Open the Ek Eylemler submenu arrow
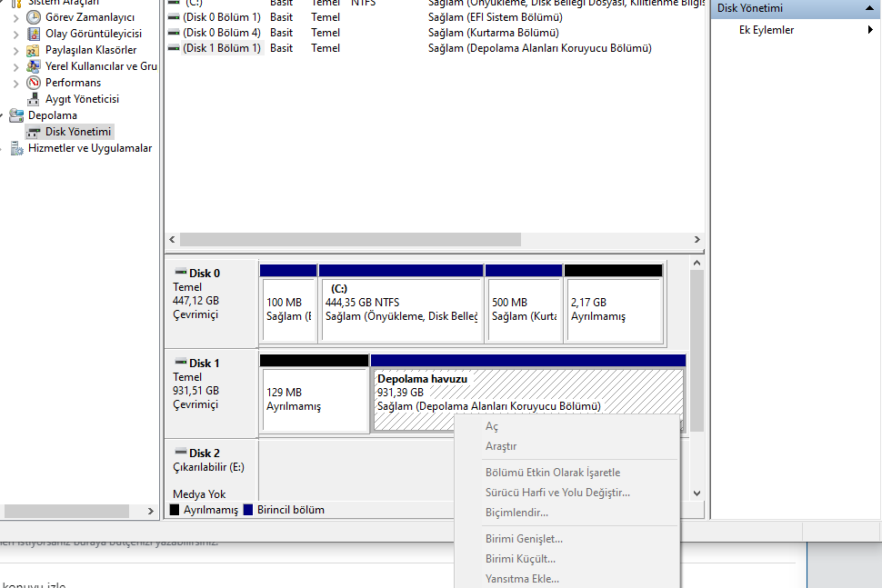This screenshot has width=882, height=588. [x=870, y=30]
